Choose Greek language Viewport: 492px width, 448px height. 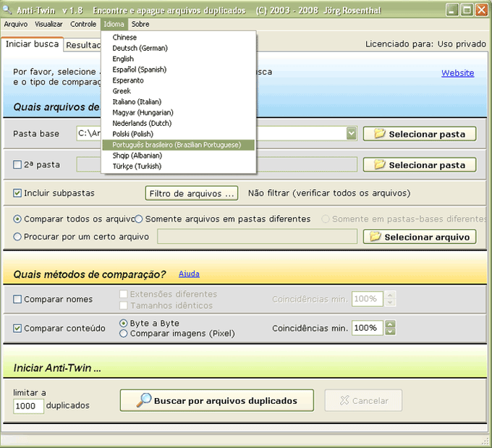pos(178,91)
